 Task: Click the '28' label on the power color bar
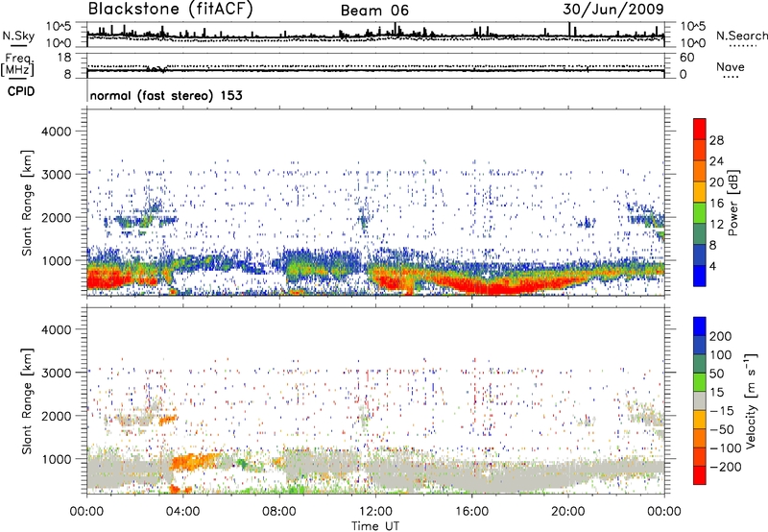click(716, 140)
